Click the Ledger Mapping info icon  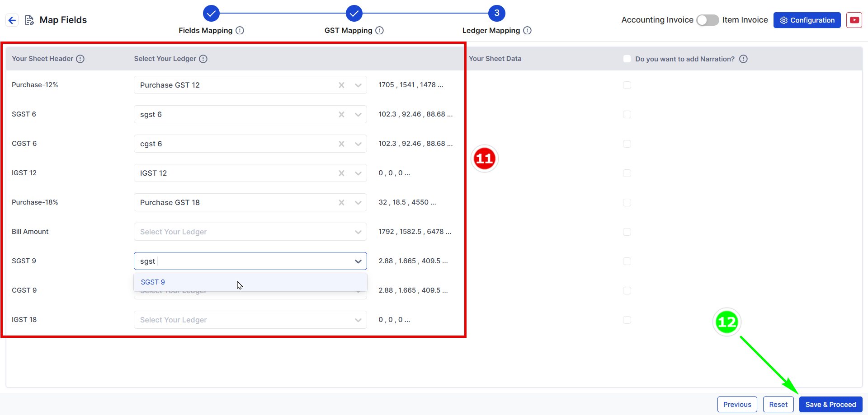pyautogui.click(x=527, y=30)
